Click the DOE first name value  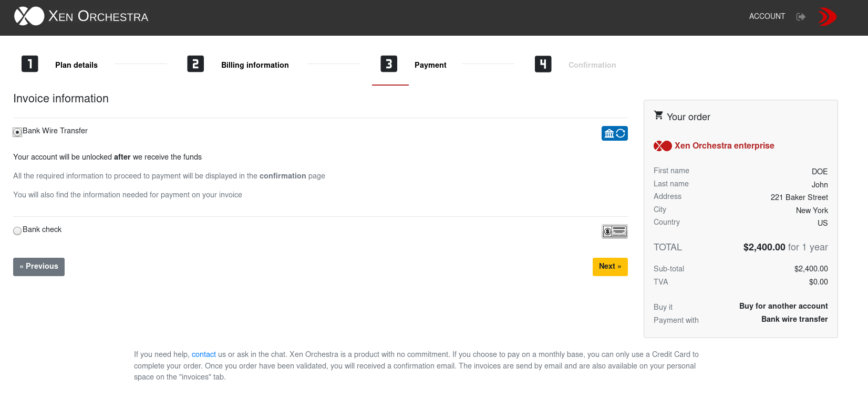point(820,172)
